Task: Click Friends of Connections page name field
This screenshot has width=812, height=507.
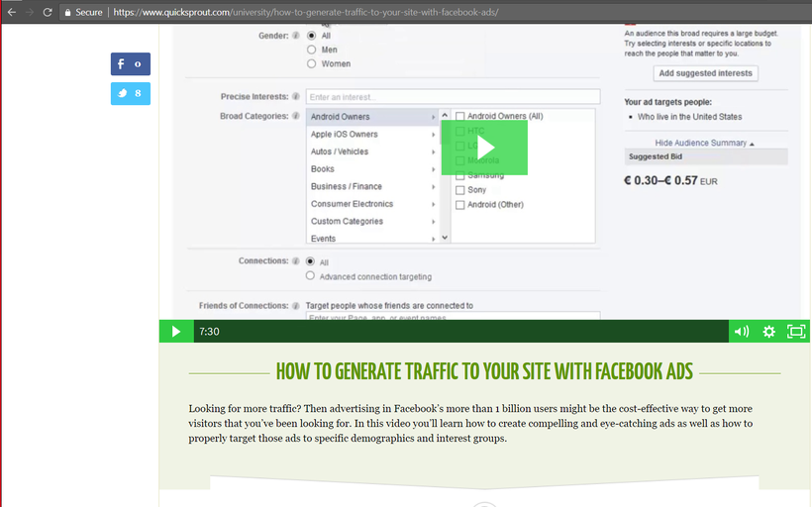Action: pyautogui.click(x=454, y=316)
